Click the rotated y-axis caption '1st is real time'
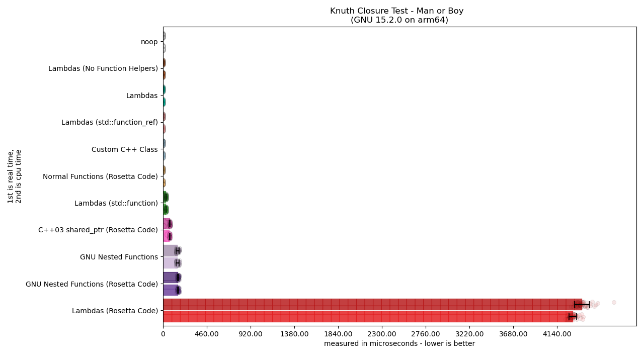 (x=11, y=176)
